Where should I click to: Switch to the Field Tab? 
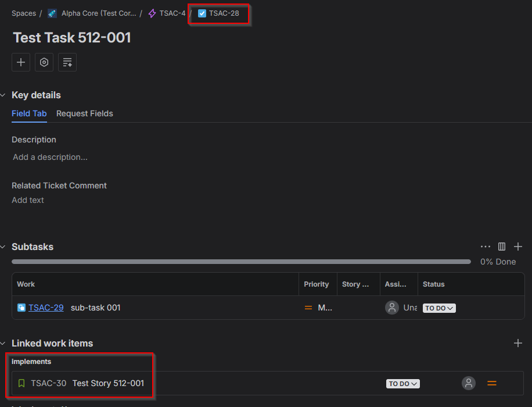(29, 113)
